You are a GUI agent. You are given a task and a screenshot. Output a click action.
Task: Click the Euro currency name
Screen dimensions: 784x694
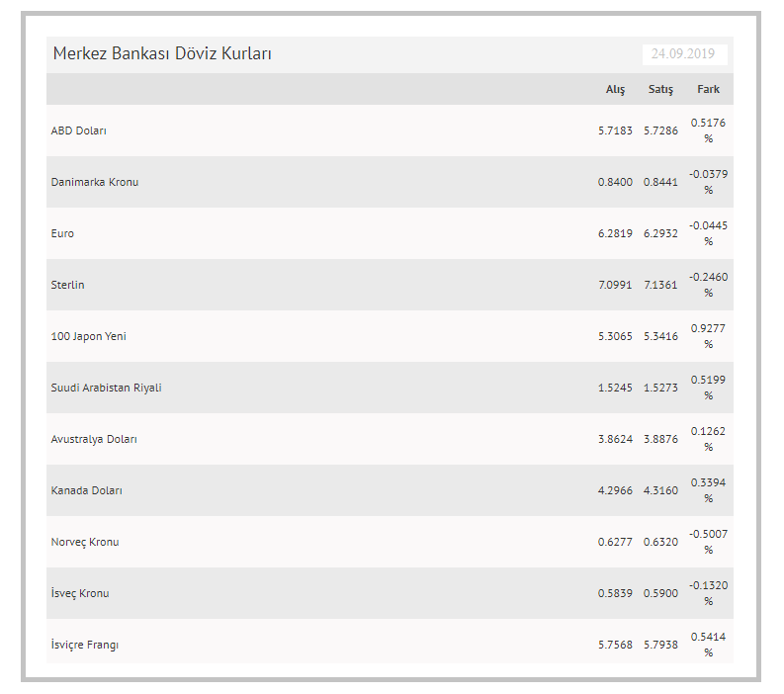pos(62,233)
